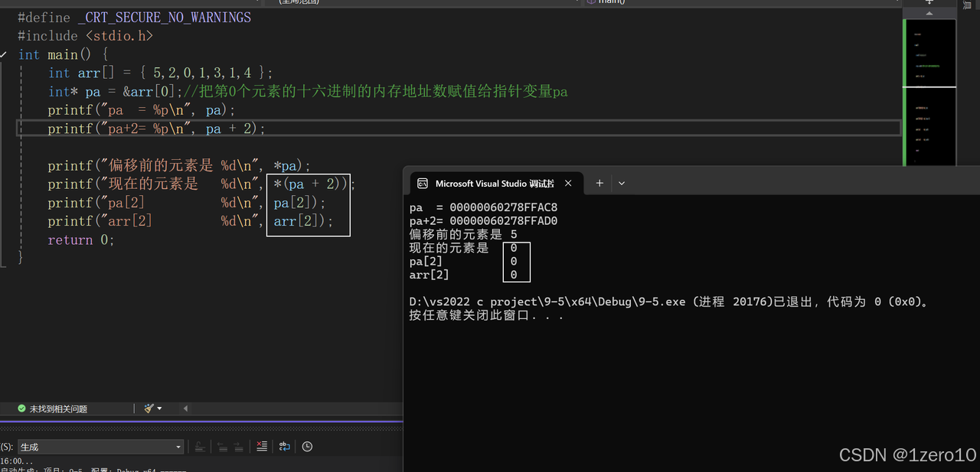Click console line 按任意键关闭此窗口

pos(487,315)
